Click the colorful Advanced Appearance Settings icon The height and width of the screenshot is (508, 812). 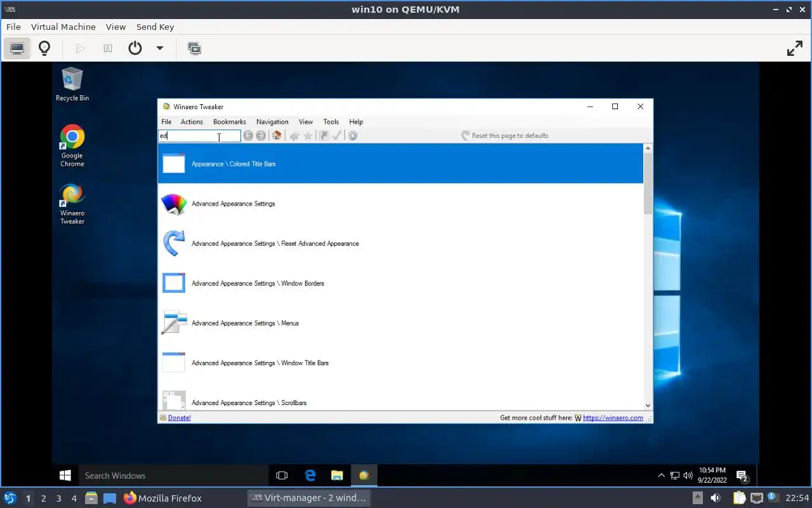[x=174, y=204]
